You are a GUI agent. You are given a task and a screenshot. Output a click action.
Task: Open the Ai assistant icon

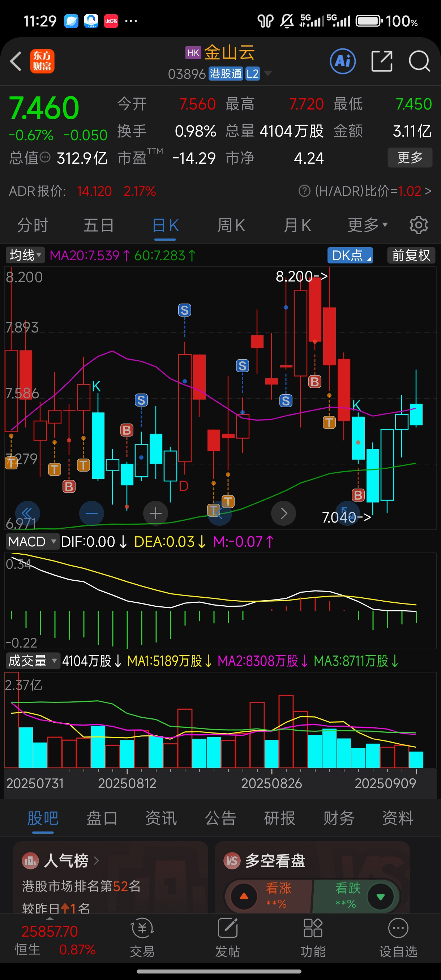point(343,61)
